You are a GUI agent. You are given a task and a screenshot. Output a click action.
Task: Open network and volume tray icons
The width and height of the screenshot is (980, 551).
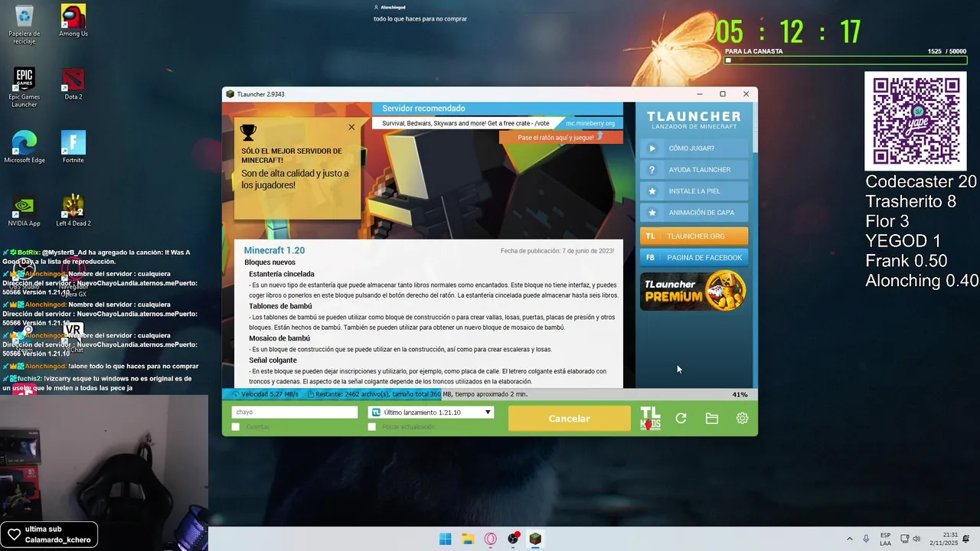click(x=910, y=539)
